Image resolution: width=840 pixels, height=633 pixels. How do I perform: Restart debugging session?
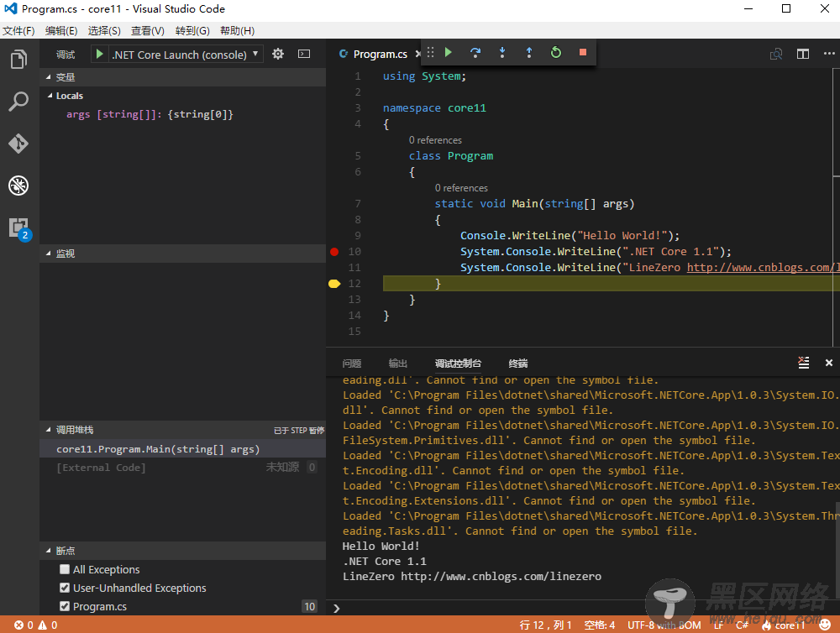(556, 52)
